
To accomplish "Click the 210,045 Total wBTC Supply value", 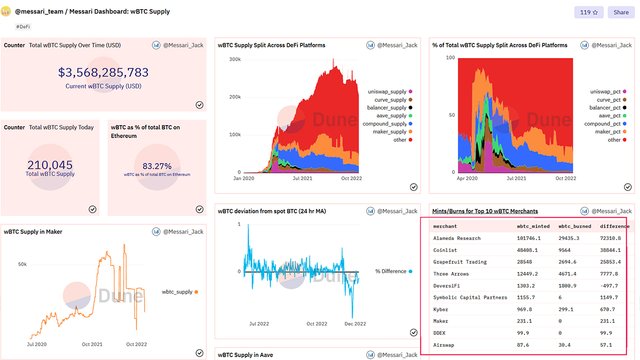I will (50, 165).
